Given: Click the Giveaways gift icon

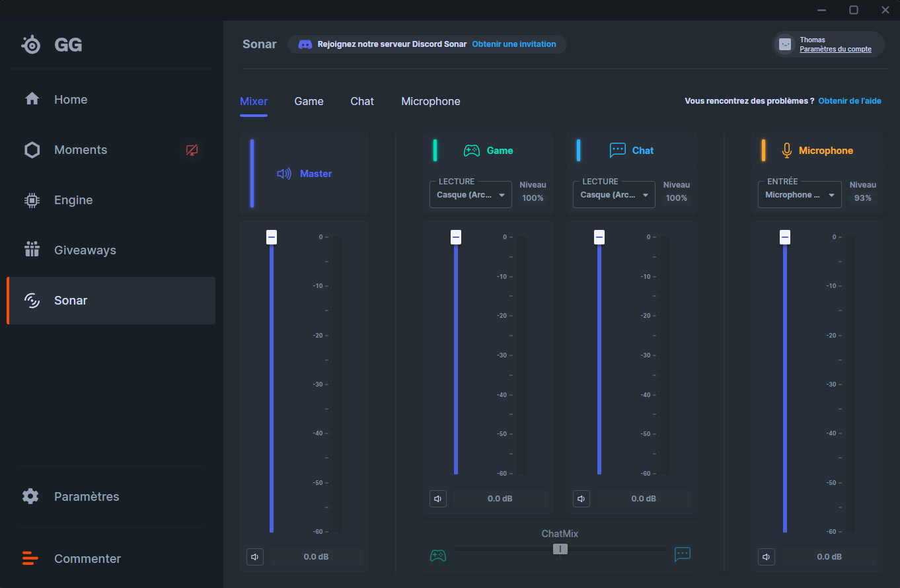Looking at the screenshot, I should tap(32, 250).
